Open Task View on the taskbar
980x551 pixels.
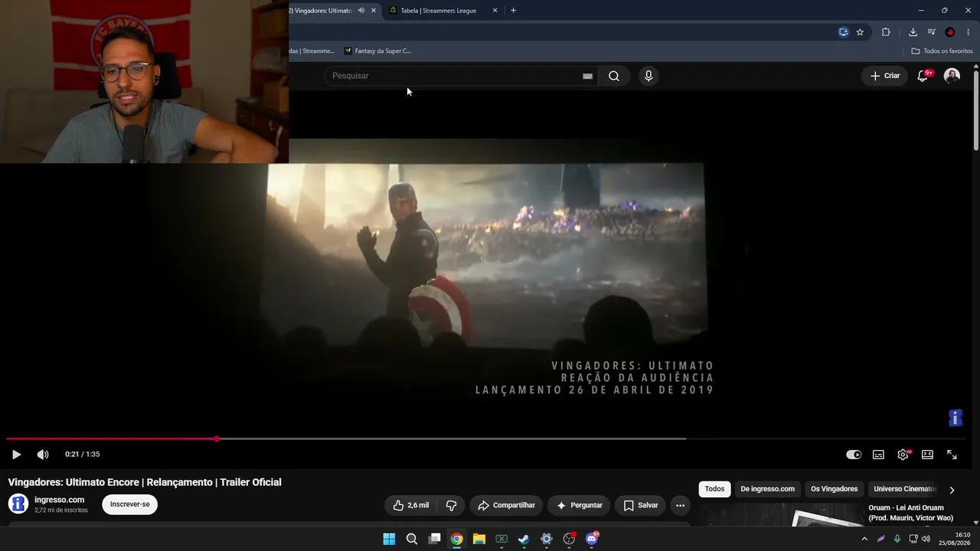(x=434, y=539)
